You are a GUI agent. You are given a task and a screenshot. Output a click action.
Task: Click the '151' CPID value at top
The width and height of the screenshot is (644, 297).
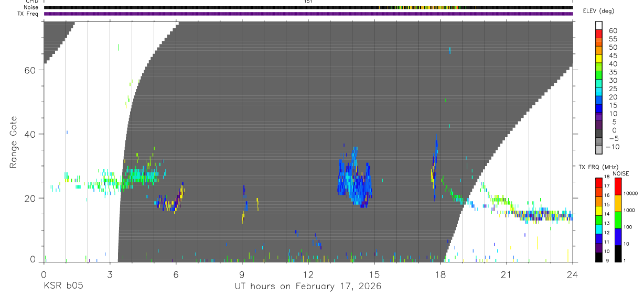point(308,2)
